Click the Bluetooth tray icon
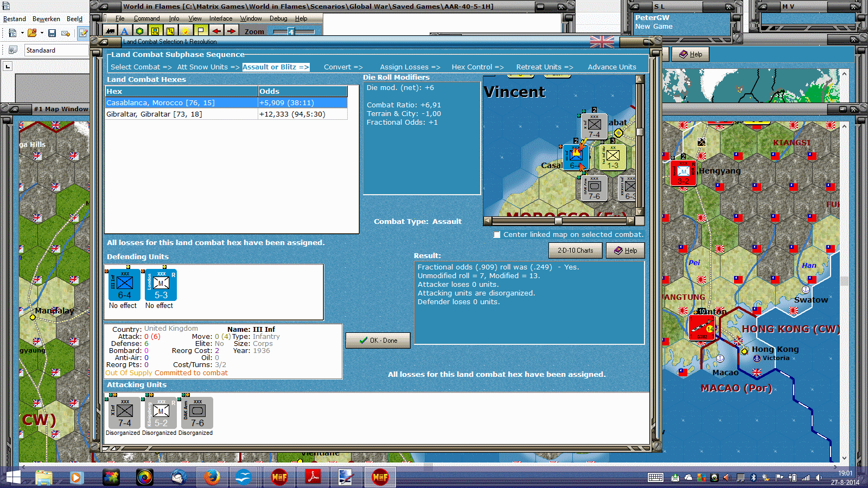The height and width of the screenshot is (488, 868). [x=753, y=478]
